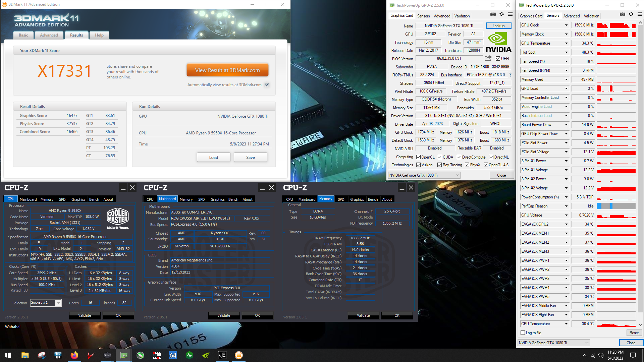Click volume speaker icon in system tray
644x362 pixels.
click(x=600, y=355)
